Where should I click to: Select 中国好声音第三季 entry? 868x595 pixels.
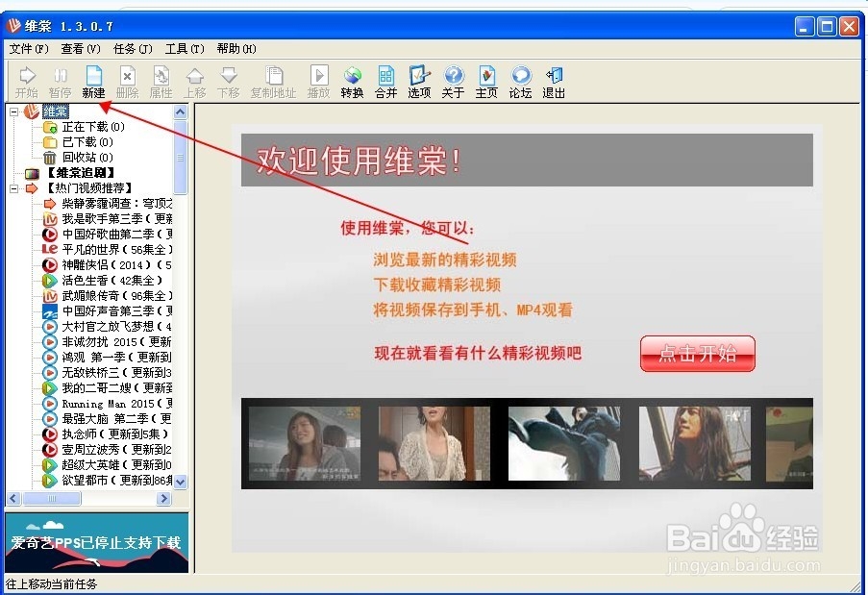click(x=117, y=311)
